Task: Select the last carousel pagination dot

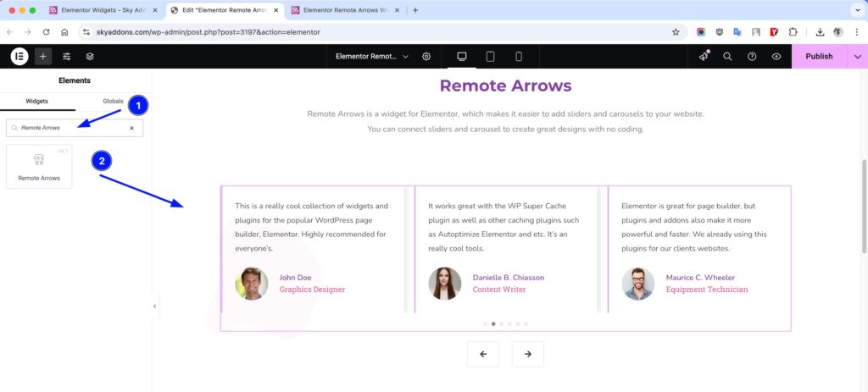Action: pos(526,324)
